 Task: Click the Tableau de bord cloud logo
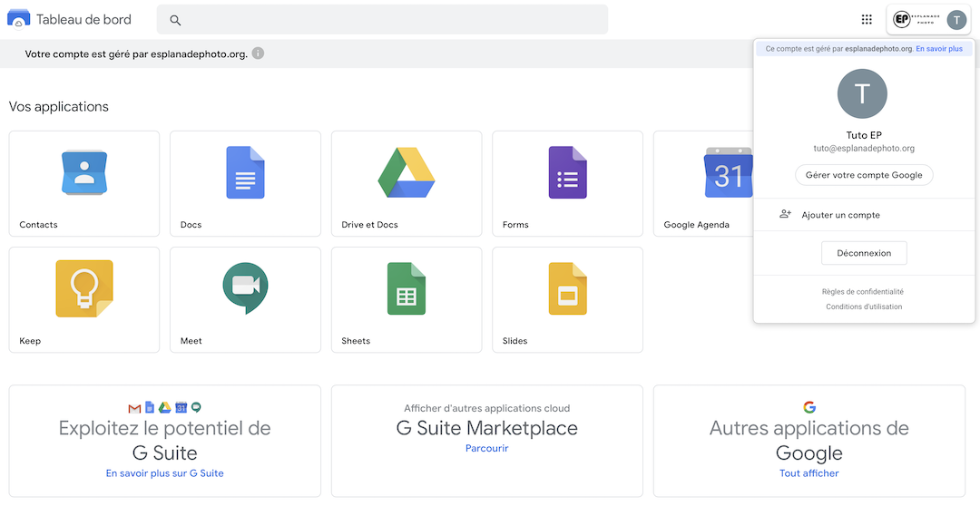(19, 19)
